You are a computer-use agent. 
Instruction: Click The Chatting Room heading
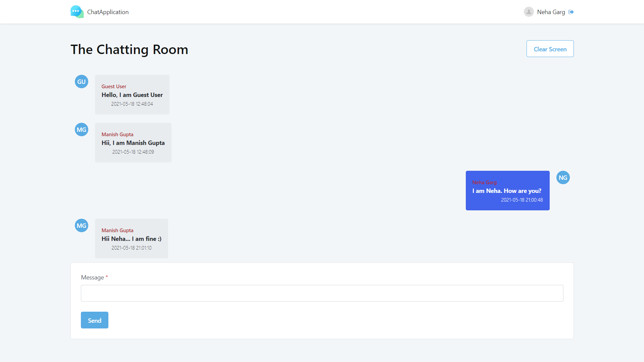click(129, 49)
